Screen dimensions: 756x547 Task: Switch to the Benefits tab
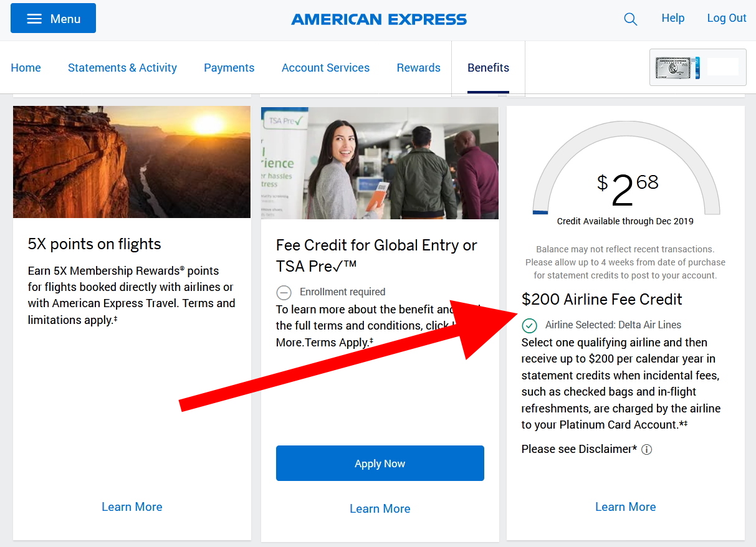[488, 67]
